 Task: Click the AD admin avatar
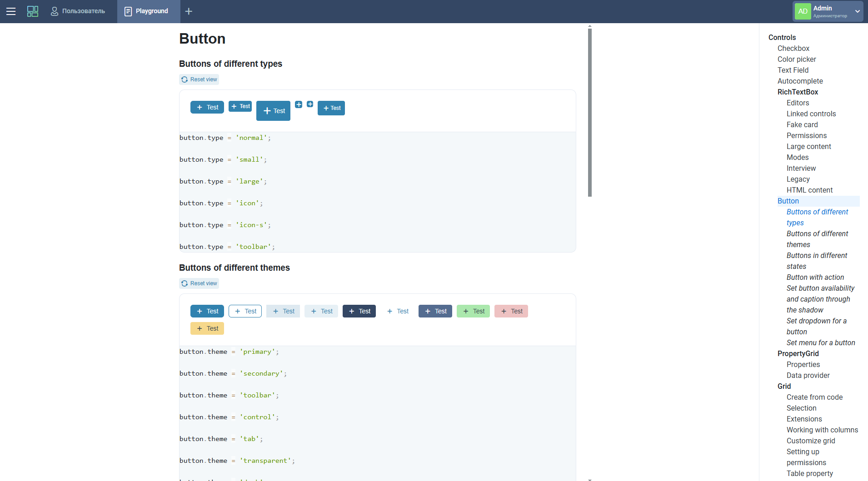coord(803,11)
